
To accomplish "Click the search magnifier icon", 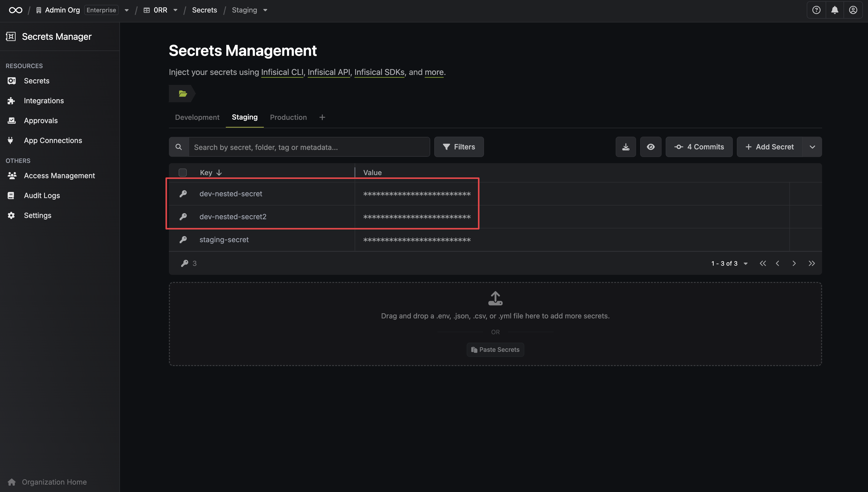I will (x=179, y=147).
